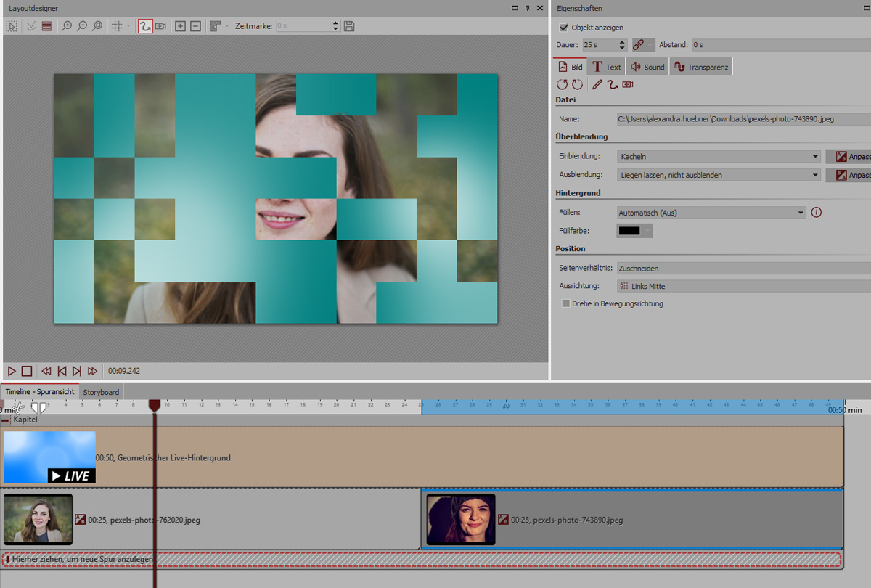This screenshot has width=871, height=588.
Task: Click the save Zeitmarke floppy disk icon
Action: (x=349, y=26)
